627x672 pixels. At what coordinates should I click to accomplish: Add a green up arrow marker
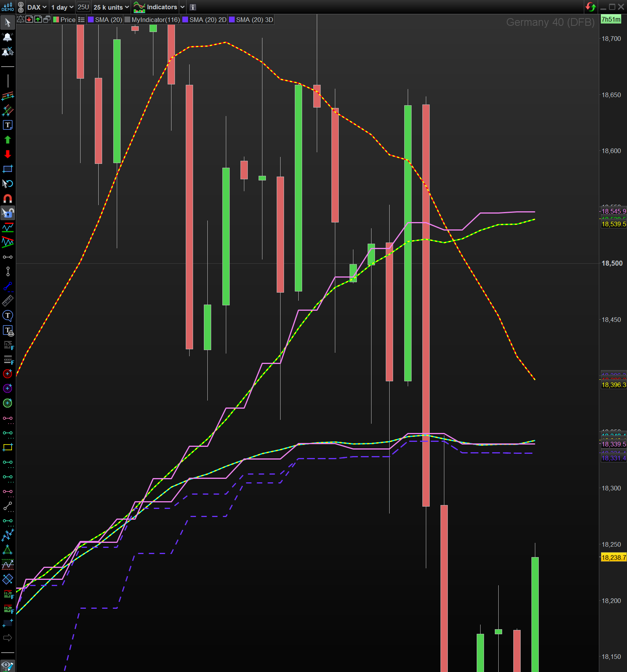[x=8, y=140]
